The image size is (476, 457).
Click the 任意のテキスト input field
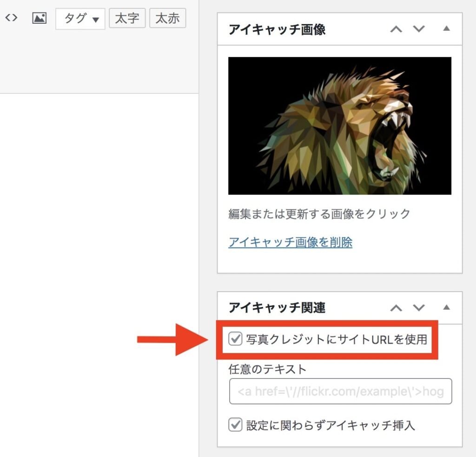coord(341,391)
